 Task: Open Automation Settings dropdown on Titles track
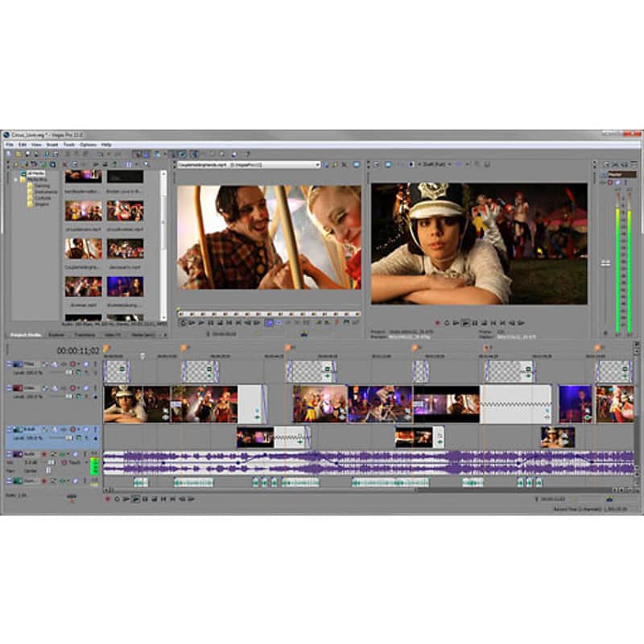point(78,364)
